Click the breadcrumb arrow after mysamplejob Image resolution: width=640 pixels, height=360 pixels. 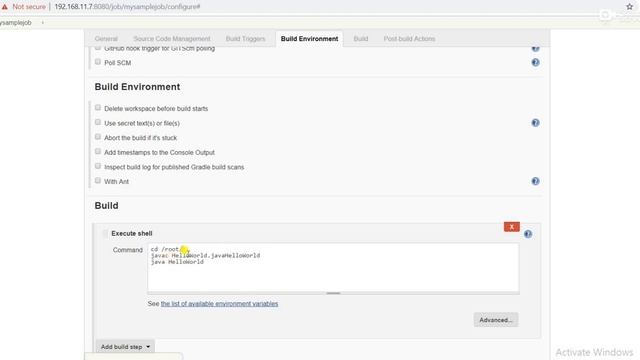click(x=42, y=23)
